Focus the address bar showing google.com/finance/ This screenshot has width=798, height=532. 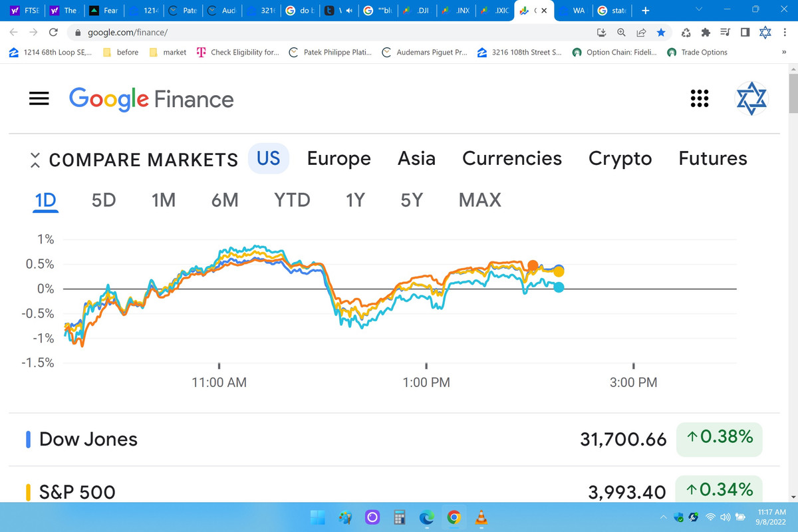coord(332,32)
